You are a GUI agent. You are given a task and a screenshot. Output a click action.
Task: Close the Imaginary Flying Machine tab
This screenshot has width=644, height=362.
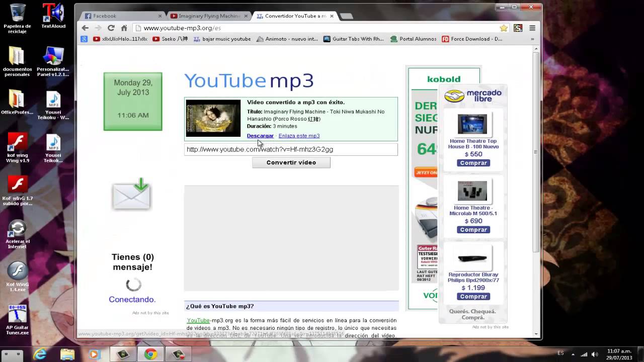[x=246, y=16]
